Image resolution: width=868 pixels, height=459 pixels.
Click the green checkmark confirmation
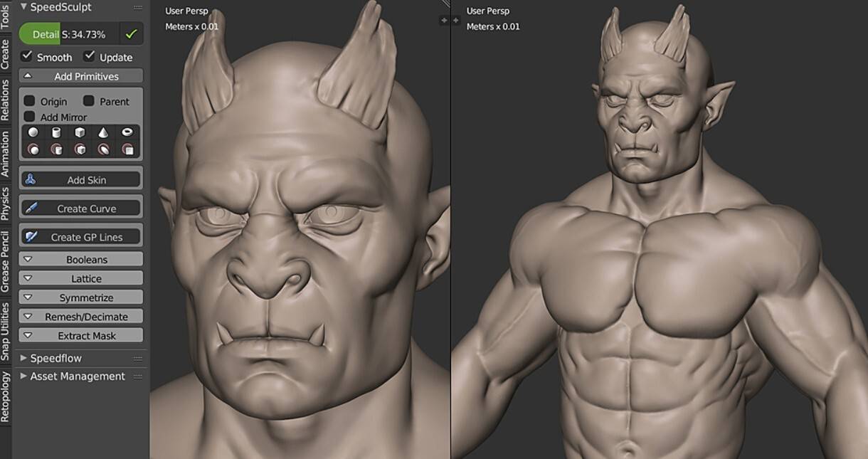pyautogui.click(x=132, y=33)
